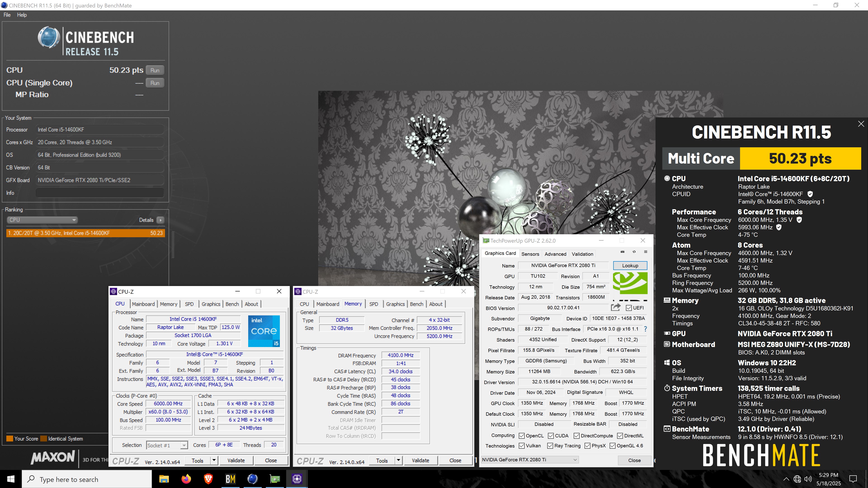Switch to Sensors tab in GPU-Z
This screenshot has height=488, width=868.
point(530,254)
